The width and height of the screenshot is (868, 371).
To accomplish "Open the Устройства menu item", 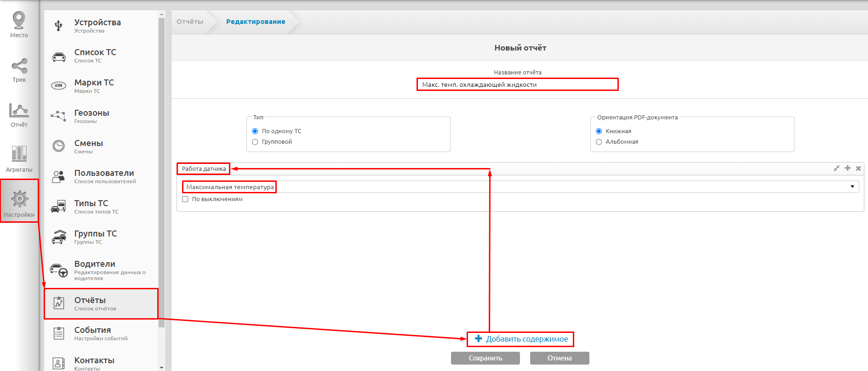I will coord(101,26).
